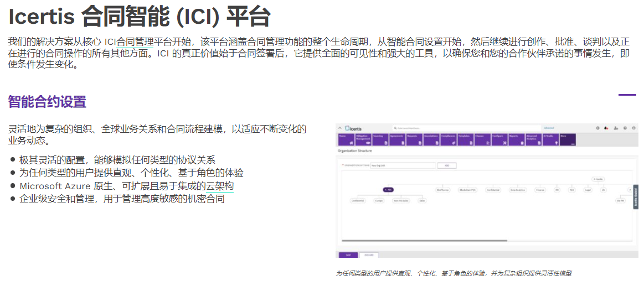Image resolution: width=644 pixels, height=286 pixels.
Task: Open the Configure tile in Icertis screenshot
Action: click(x=499, y=139)
